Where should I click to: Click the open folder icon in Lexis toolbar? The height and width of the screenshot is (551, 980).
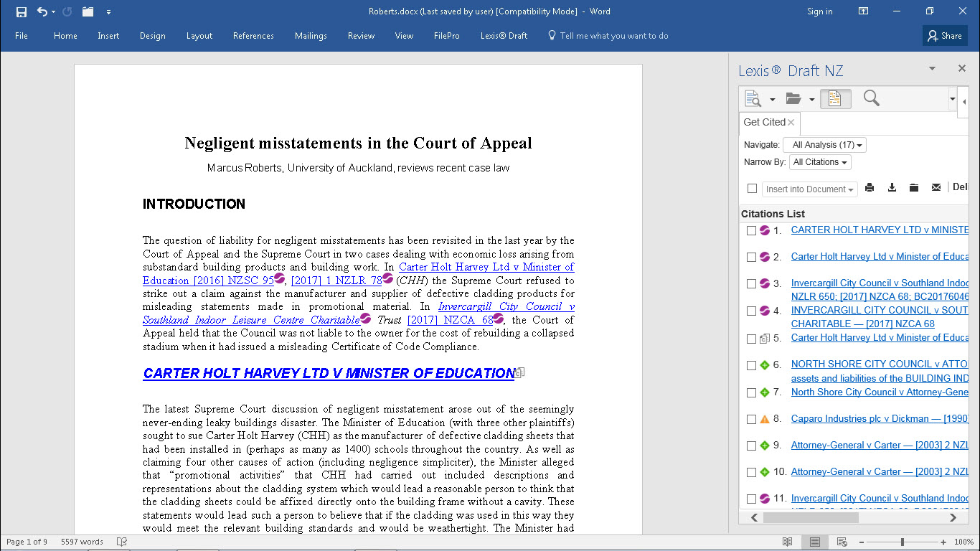tap(793, 99)
